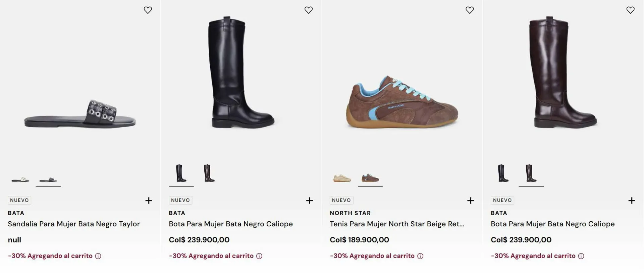Favorite the Taylor sandal with heart icon
The height and width of the screenshot is (273, 644).
tap(148, 10)
